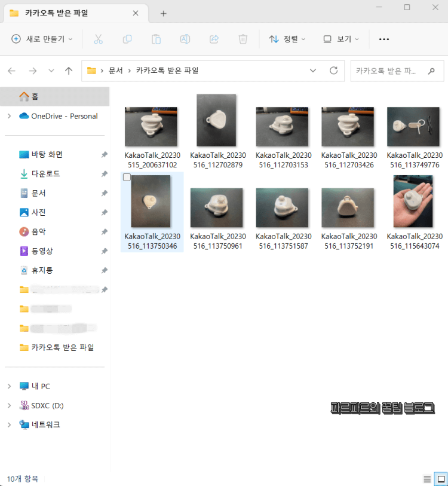Click pin icon beside 휴지통
The image size is (448, 486).
105,270
